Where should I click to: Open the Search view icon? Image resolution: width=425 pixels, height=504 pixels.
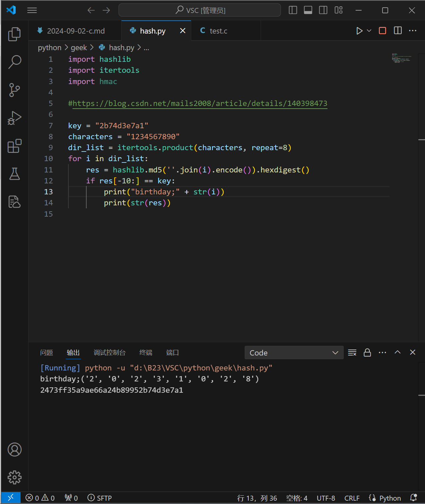[x=14, y=62]
